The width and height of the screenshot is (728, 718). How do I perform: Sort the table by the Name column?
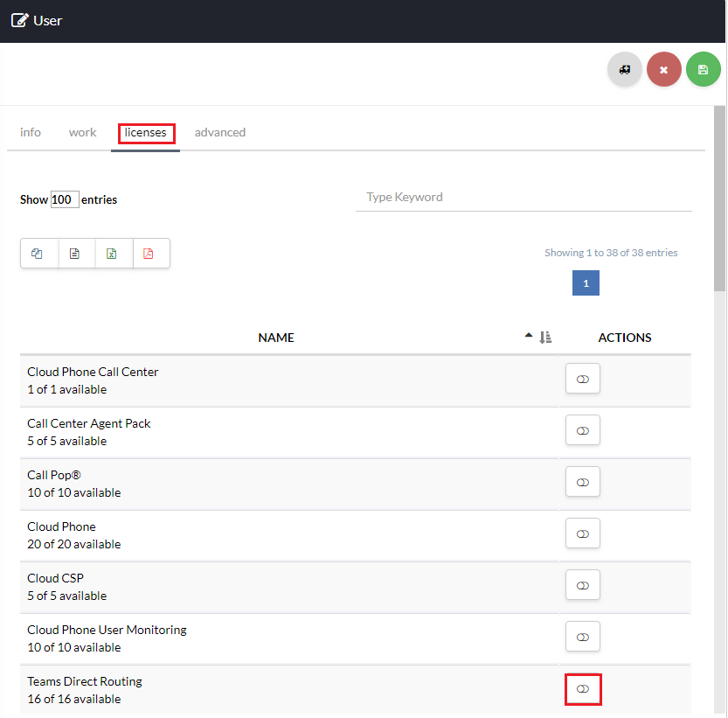[276, 338]
